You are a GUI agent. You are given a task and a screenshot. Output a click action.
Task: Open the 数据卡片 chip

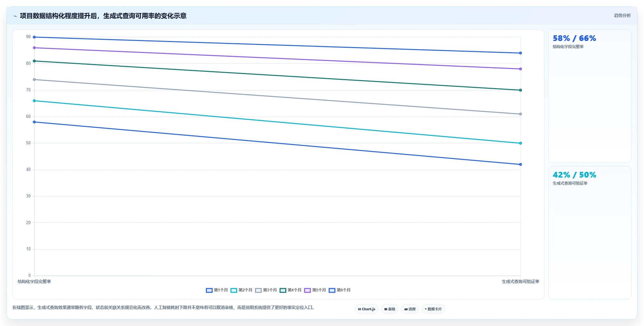click(433, 309)
